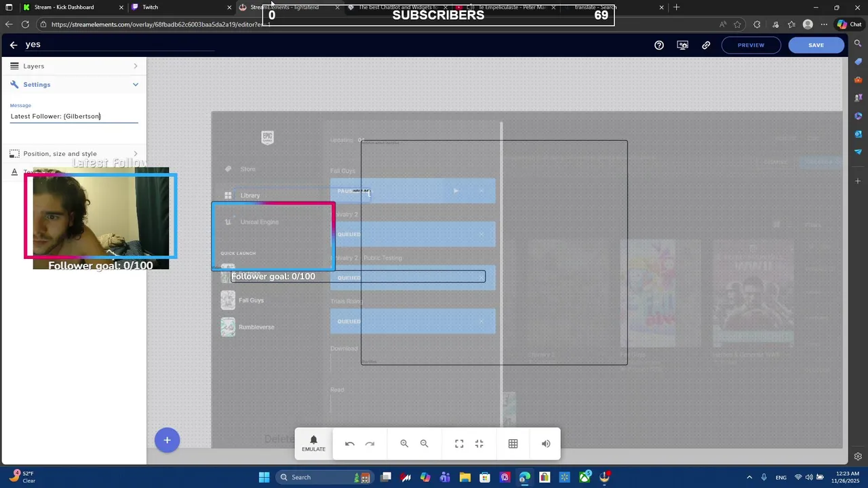The image size is (868, 488).
Task: Open Edge sidebar settings gear
Action: (x=858, y=457)
